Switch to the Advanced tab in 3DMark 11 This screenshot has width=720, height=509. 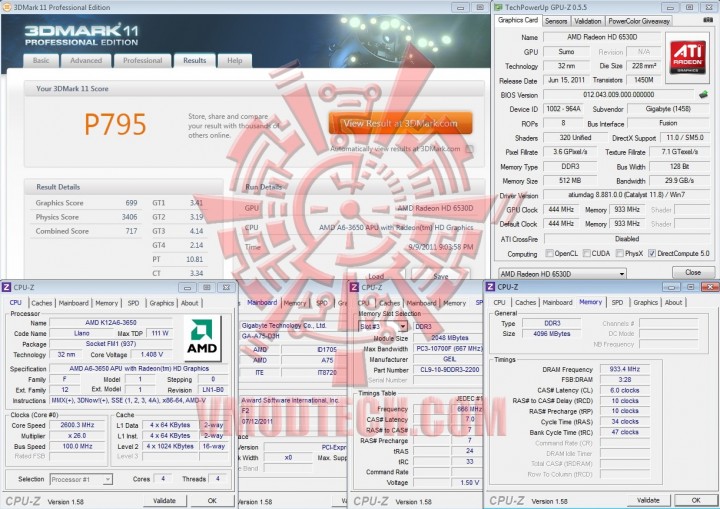coord(86,61)
